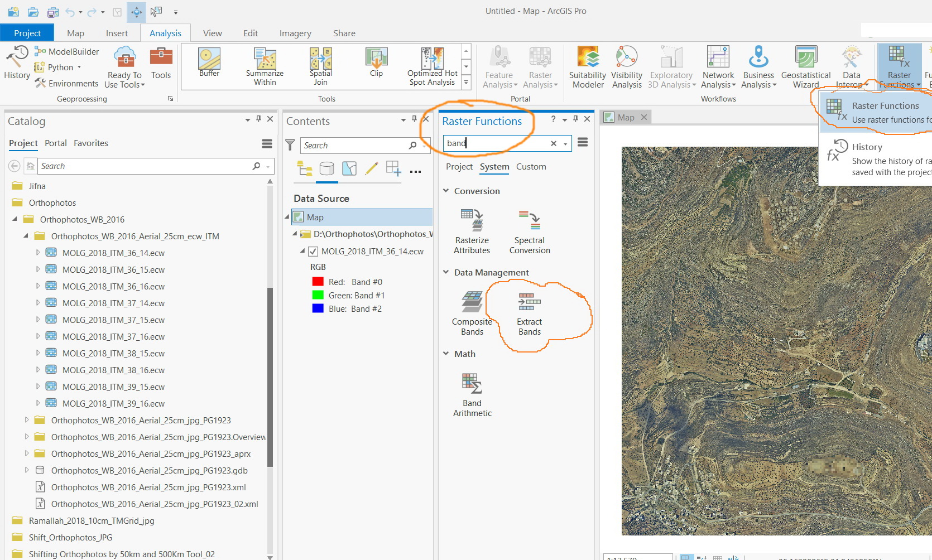Switch to the Custom raster functions tab
Viewport: 932px width, 560px height.
coord(531,167)
